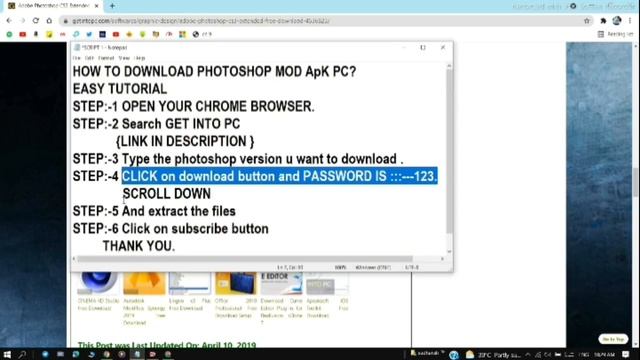Click Notepad horizontal scrollbar
This screenshot has width=640, height=360.
[245, 259]
